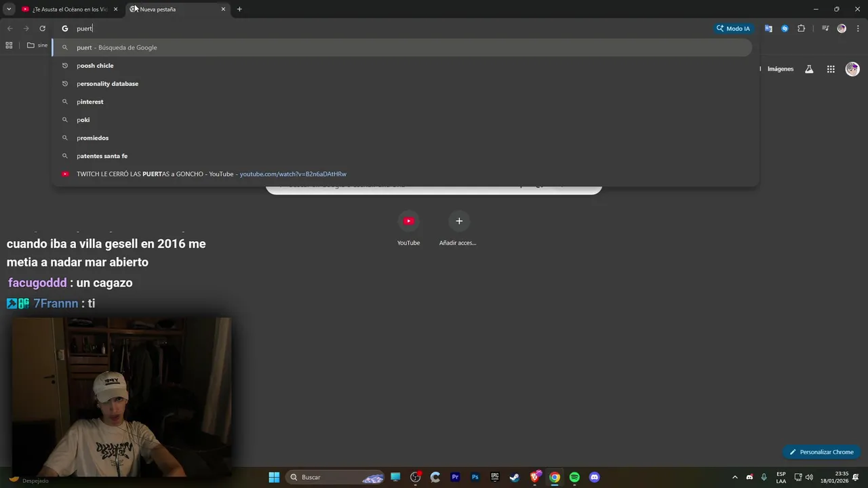Open the apps grid in bookmarks bar
868x488 pixels.
(9, 45)
